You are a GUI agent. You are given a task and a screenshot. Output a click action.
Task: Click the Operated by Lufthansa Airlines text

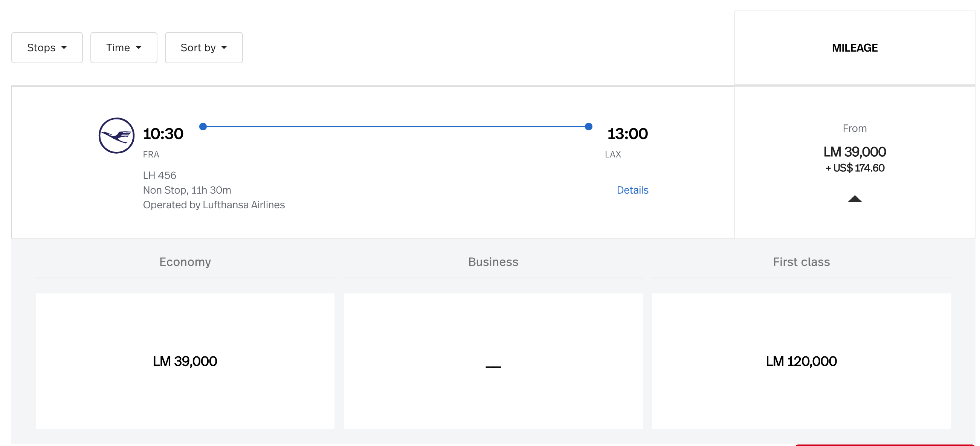[214, 205]
